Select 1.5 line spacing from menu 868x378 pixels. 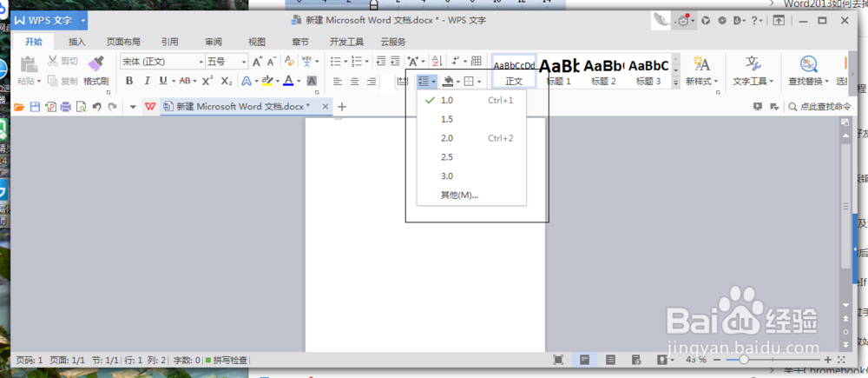471,119
